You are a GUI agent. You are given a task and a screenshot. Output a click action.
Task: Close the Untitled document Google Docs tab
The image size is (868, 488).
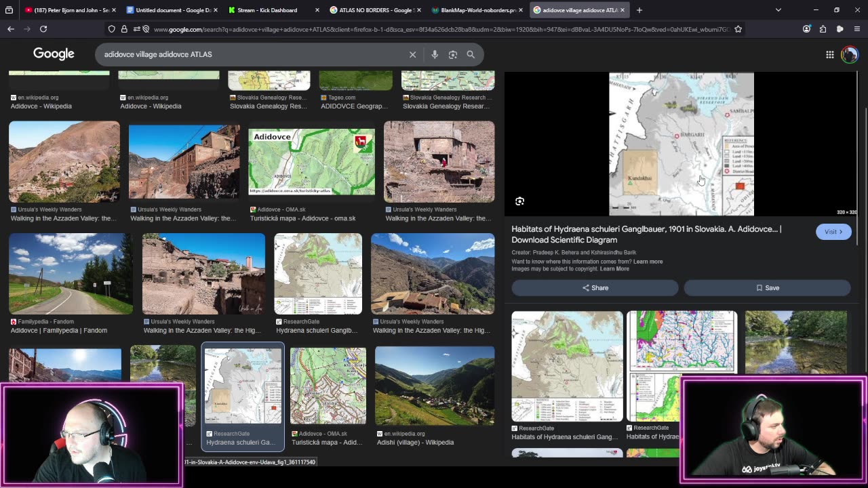pos(216,10)
